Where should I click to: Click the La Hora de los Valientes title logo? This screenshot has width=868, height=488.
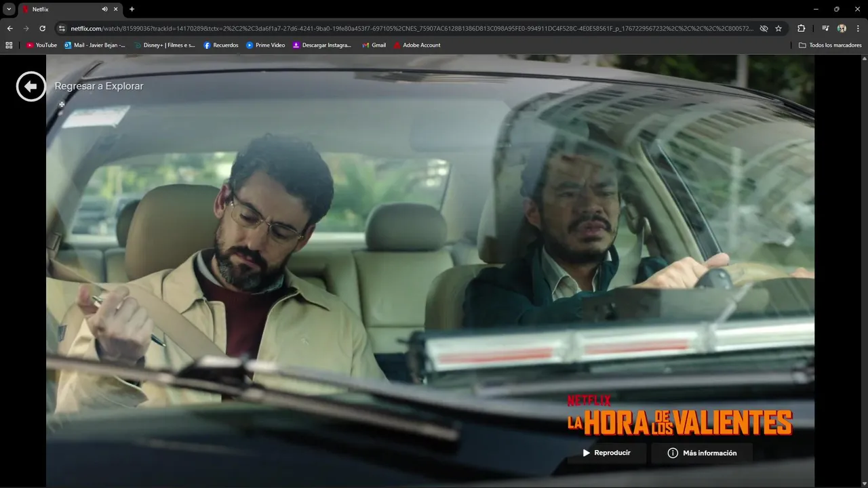pos(679,415)
